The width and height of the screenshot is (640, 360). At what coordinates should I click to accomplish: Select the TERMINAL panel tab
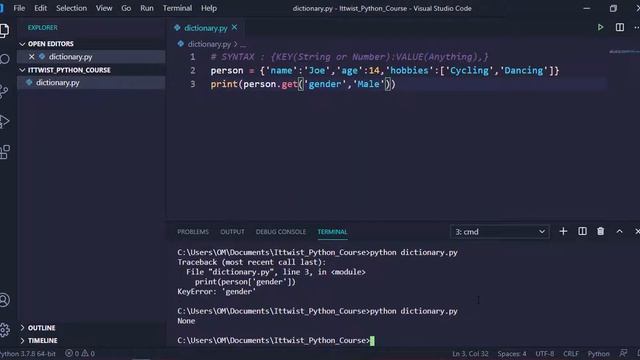click(x=333, y=232)
